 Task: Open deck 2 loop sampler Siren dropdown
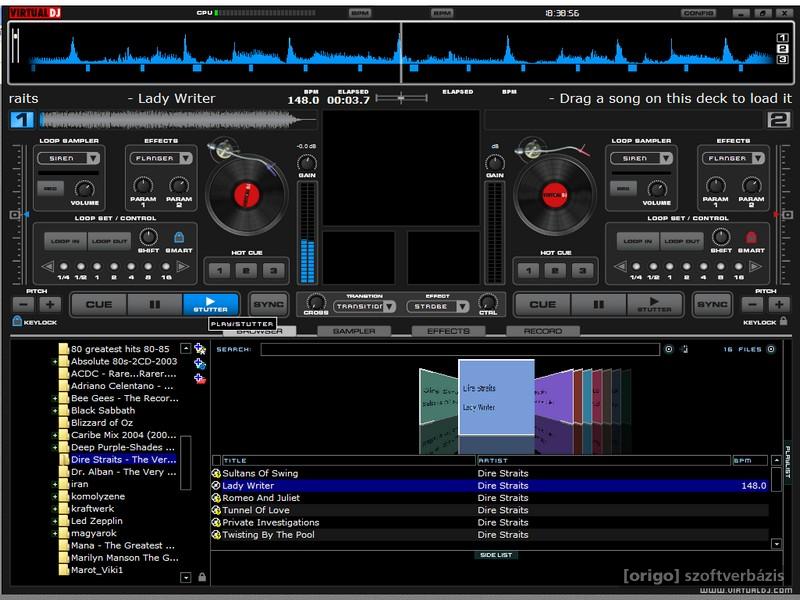[x=641, y=158]
